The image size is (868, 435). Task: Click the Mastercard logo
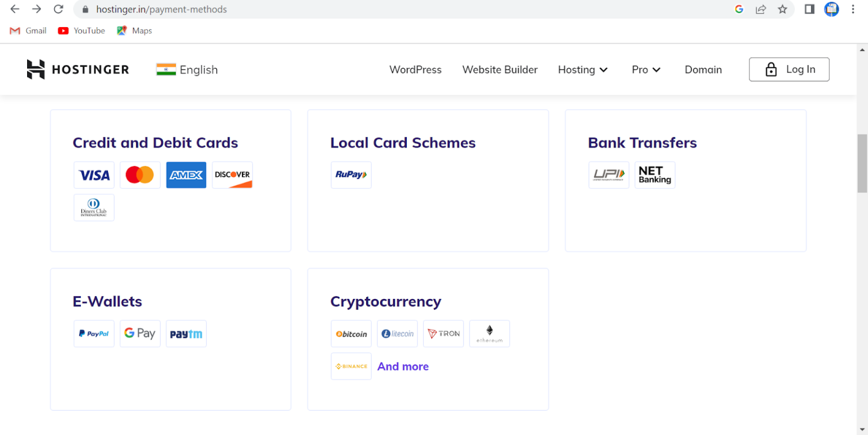click(140, 175)
